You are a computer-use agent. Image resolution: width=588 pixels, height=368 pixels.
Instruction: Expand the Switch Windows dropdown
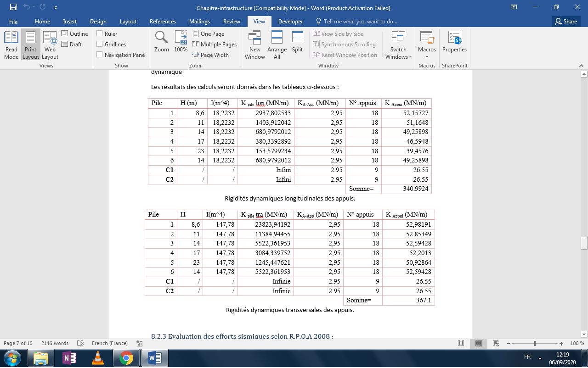point(398,45)
